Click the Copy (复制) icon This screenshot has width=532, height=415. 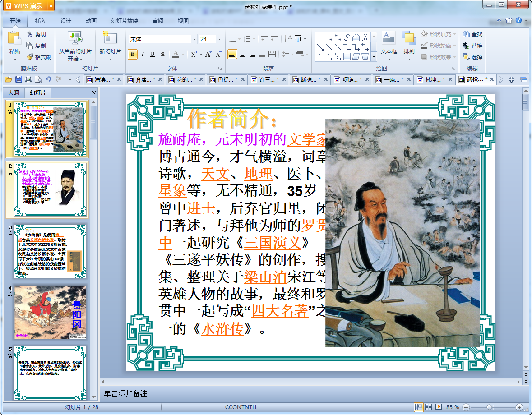tap(30, 46)
